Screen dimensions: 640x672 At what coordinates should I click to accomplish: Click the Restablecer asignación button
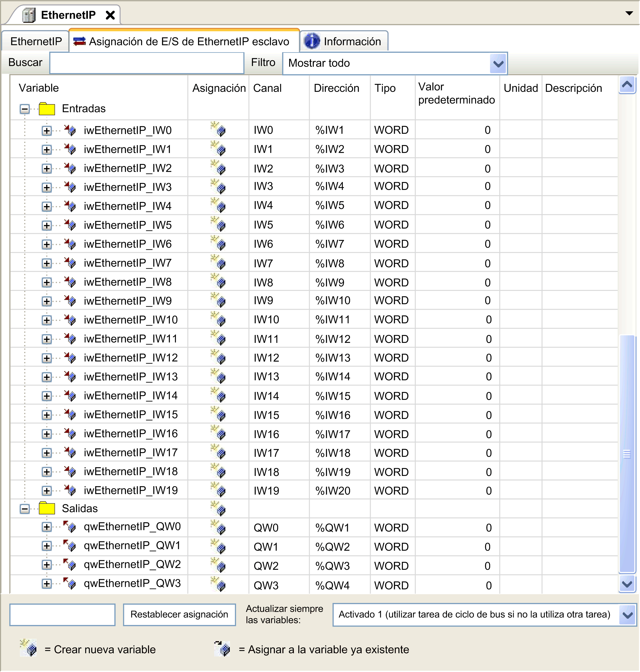[x=179, y=615]
